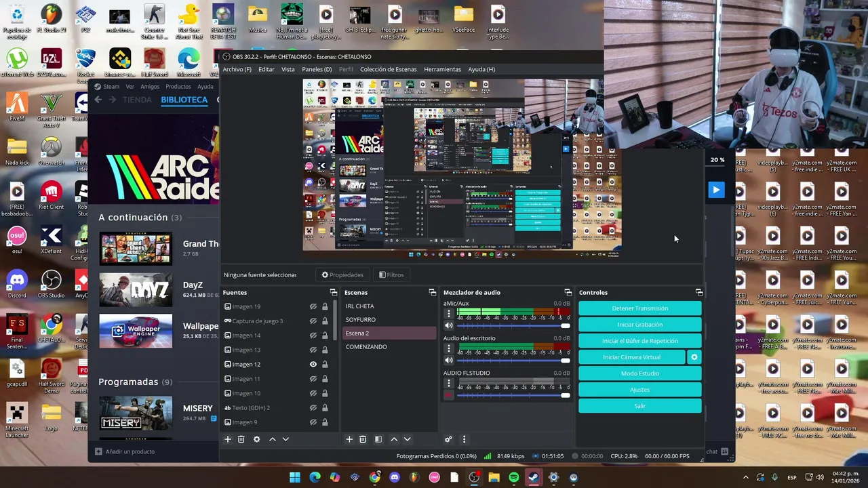The image size is (868, 488).
Task: Adjust aMic/Aux volume slider
Action: [513, 326]
